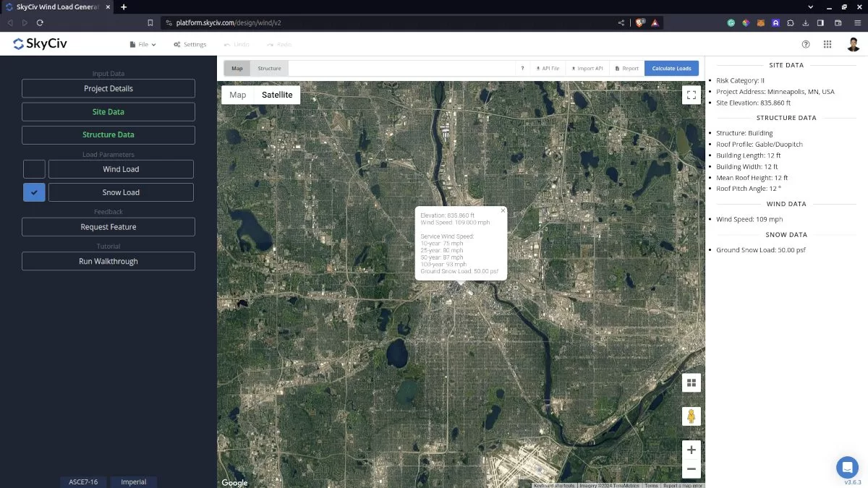Open the SkyCiv help question-mark icon
The height and width of the screenshot is (488, 868).
(806, 44)
